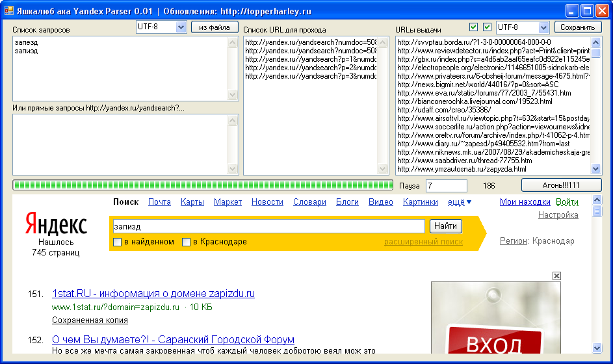
Task: Select URL containing "p=1&numdoc" in pass list
Action: pos(311,59)
